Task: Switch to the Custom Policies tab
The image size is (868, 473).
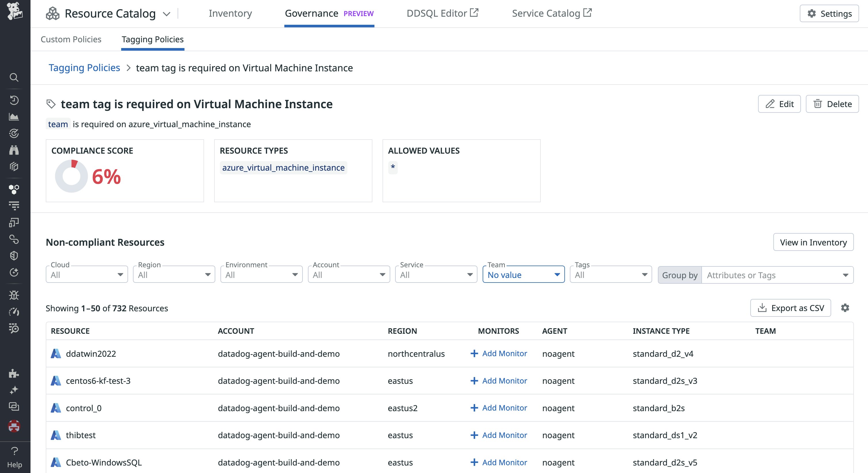Action: (x=71, y=39)
